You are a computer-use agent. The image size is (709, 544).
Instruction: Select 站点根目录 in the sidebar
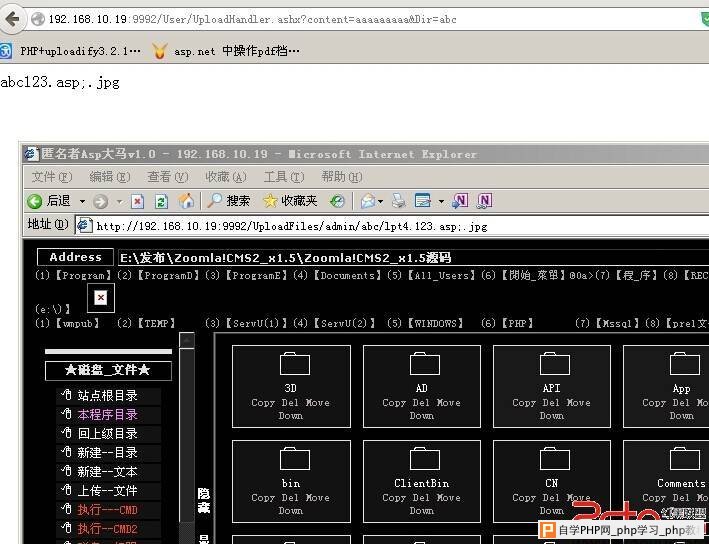pyautogui.click(x=109, y=396)
